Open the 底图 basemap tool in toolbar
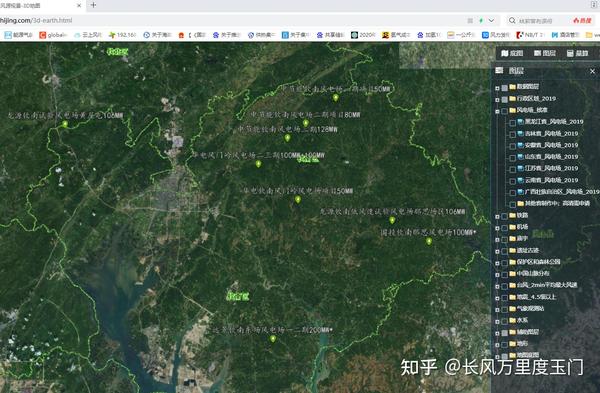Image resolution: width=600 pixels, height=393 pixels. point(512,53)
